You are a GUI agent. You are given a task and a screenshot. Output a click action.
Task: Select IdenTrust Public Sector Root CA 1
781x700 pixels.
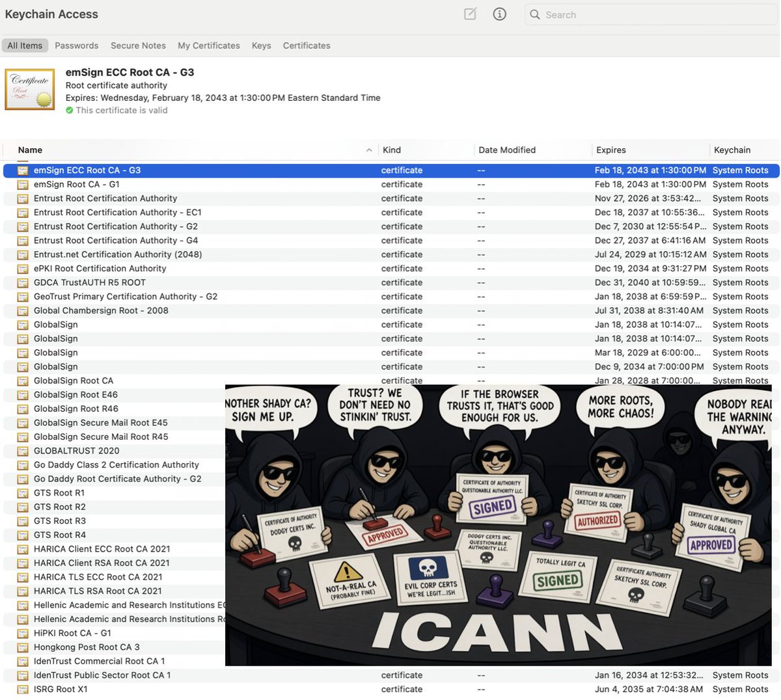tap(391, 675)
